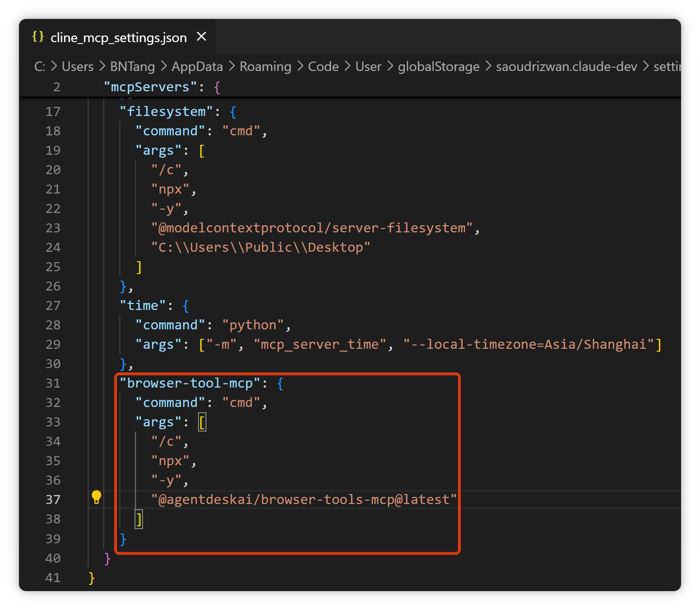Click the "@modelcontextprotocol/server-filesystem" string
This screenshot has width=700, height=610.
click(x=312, y=228)
